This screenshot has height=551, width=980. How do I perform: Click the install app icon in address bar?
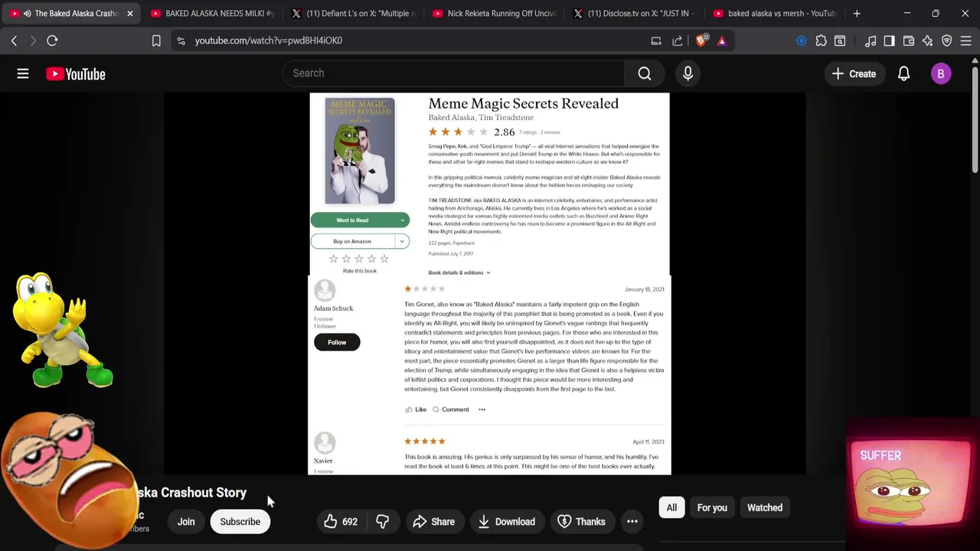pyautogui.click(x=656, y=41)
